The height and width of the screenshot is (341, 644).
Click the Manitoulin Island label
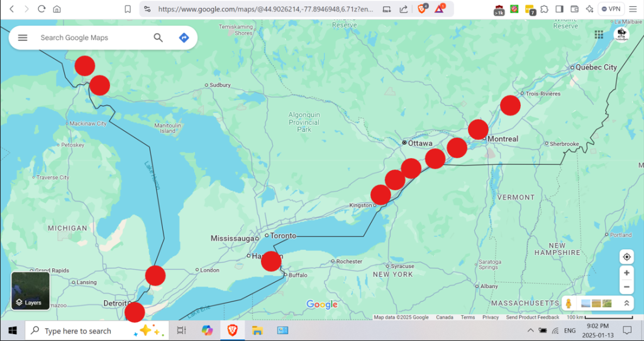point(168,128)
